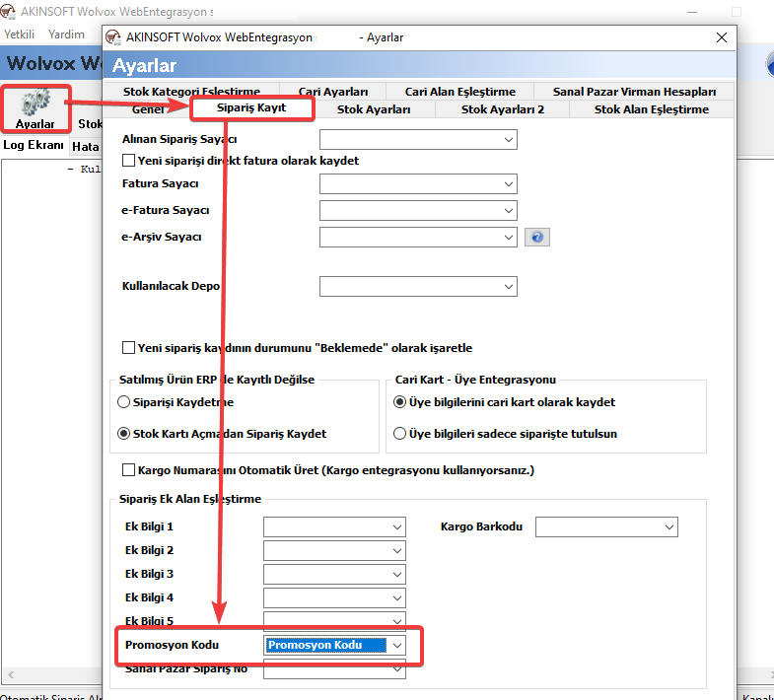Enable the 'Beklemede' olarak işaretle checkbox
The image size is (774, 700).
128,347
